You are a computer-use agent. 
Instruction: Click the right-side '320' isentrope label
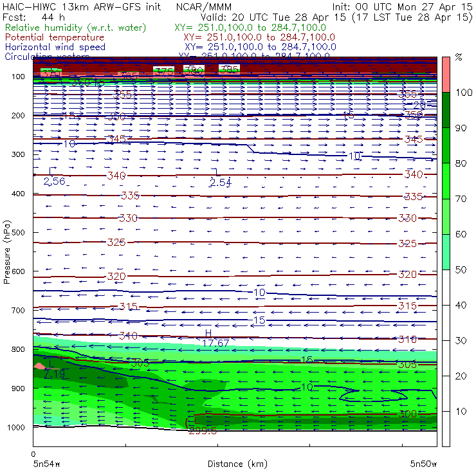pos(407,275)
